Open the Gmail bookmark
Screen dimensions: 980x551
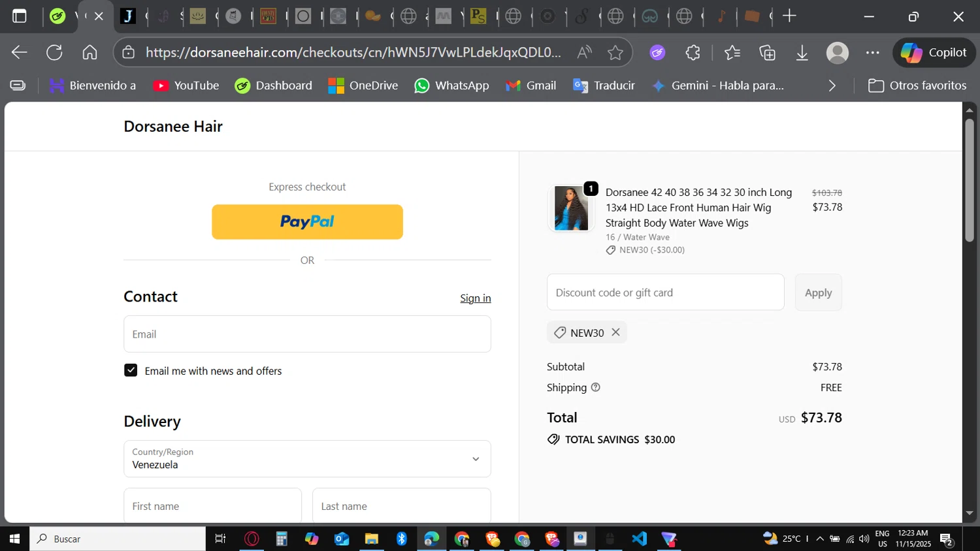pyautogui.click(x=531, y=86)
